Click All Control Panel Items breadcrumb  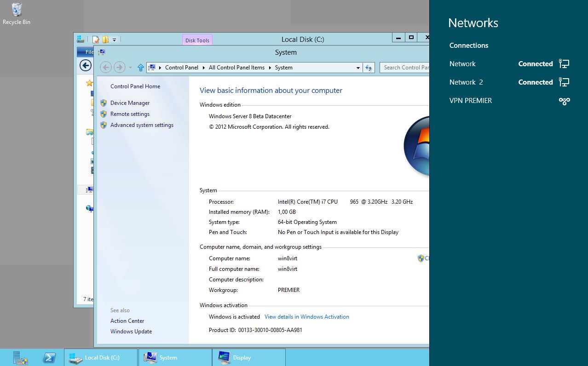[x=236, y=68]
